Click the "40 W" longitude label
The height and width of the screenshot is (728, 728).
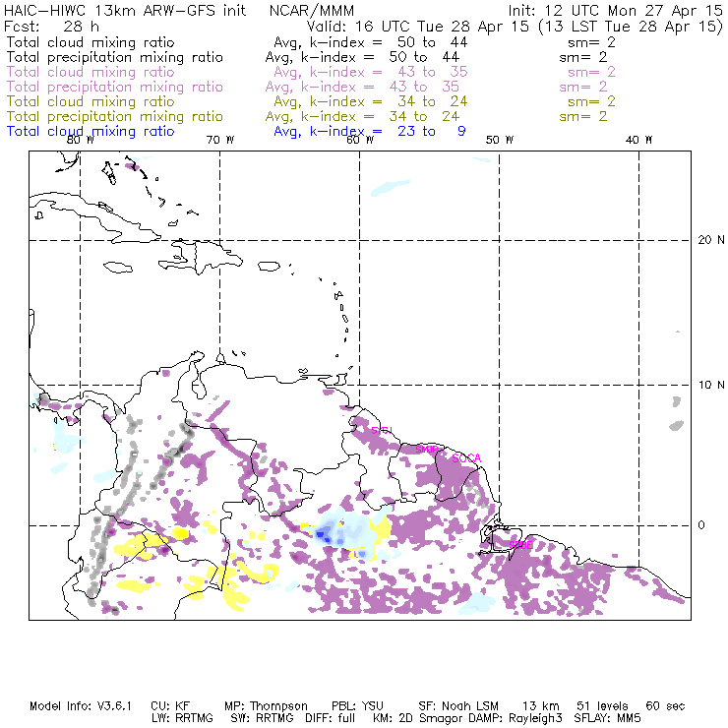[x=638, y=141]
